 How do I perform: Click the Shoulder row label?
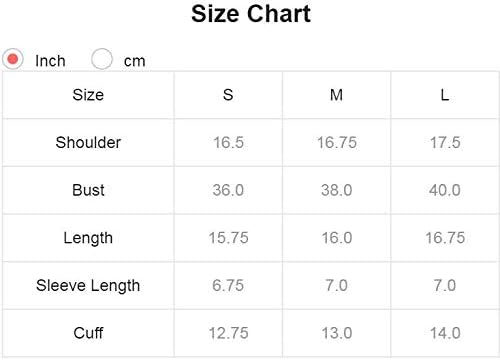[x=88, y=142]
